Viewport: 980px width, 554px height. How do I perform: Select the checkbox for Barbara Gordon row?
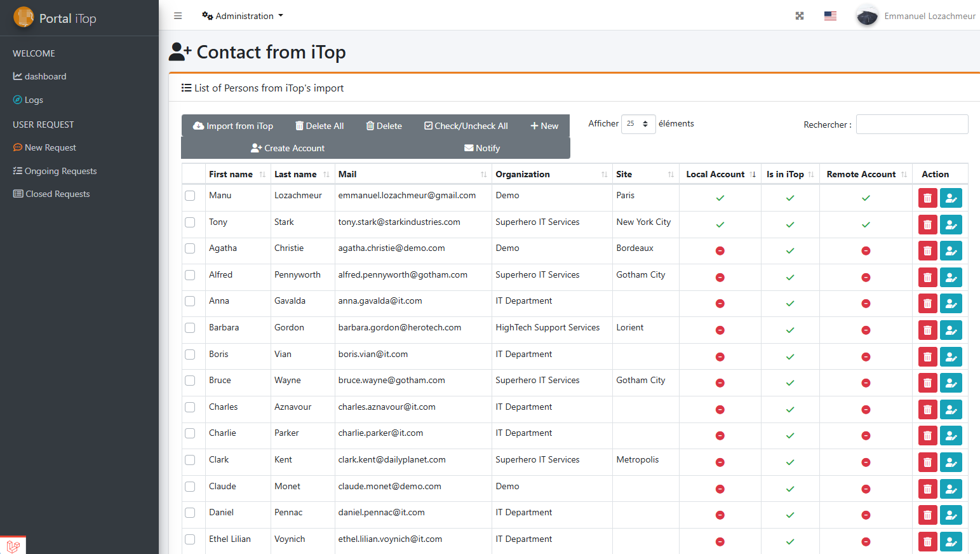190,328
